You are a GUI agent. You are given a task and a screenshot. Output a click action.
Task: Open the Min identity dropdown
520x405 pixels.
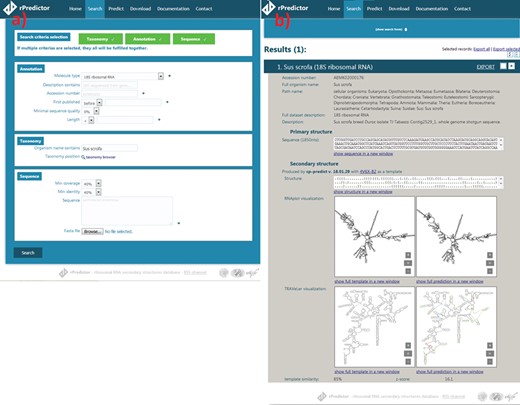click(x=98, y=192)
